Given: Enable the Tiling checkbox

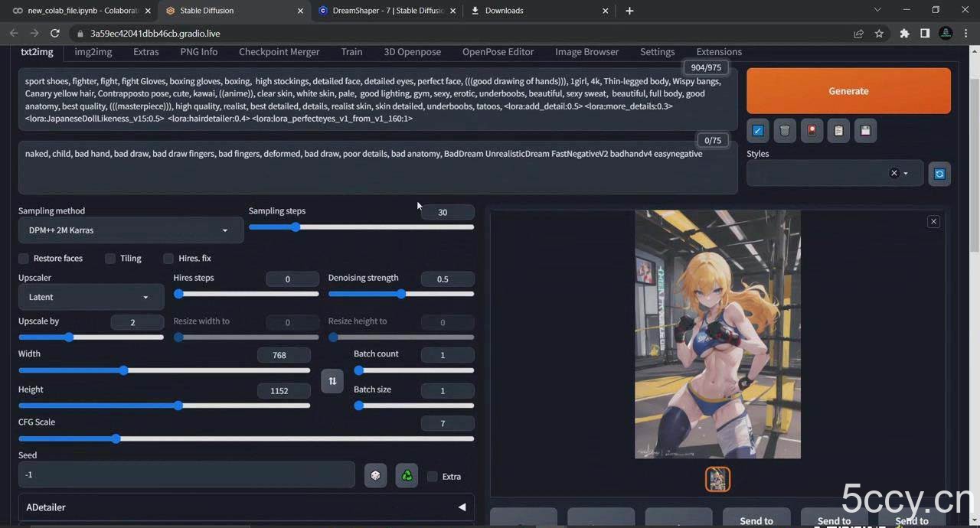Looking at the screenshot, I should coord(110,259).
